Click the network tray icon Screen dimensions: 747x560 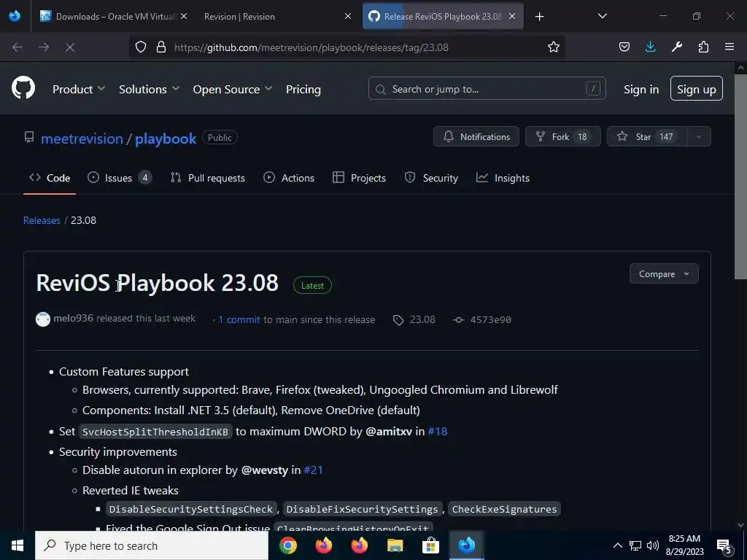pos(635,545)
